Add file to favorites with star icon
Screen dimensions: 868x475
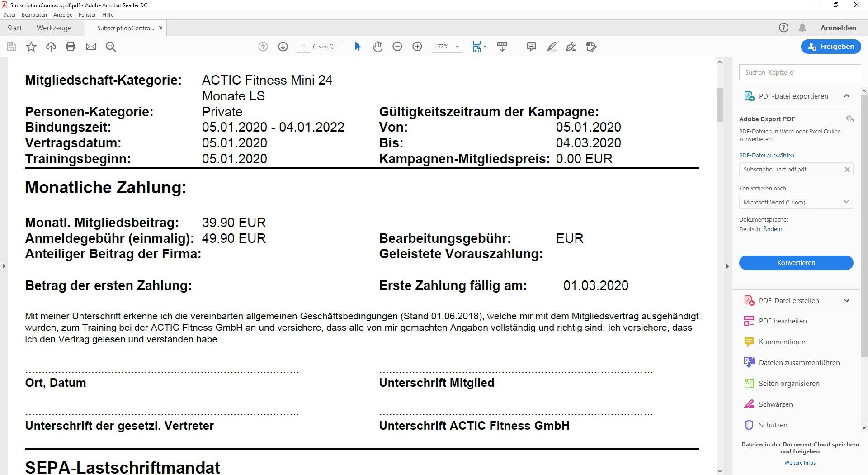click(31, 47)
